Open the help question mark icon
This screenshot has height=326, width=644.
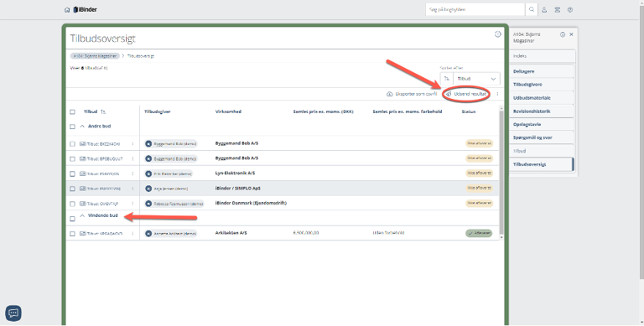(570, 10)
